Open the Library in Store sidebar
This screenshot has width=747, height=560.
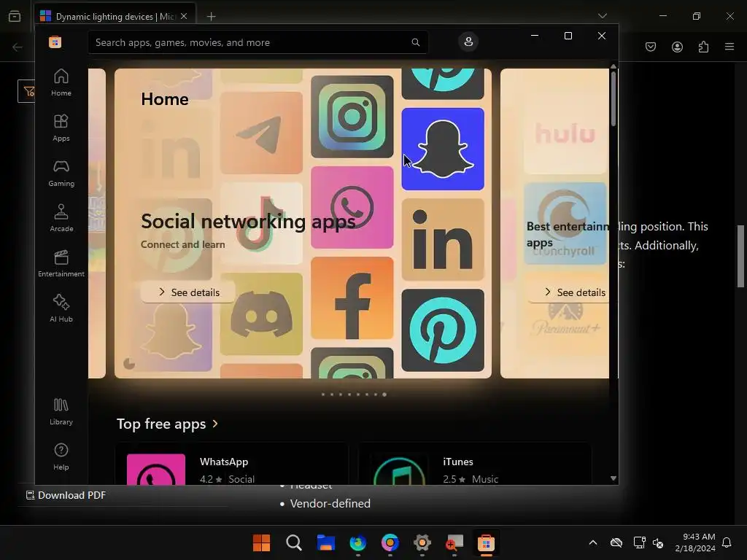coord(61,412)
